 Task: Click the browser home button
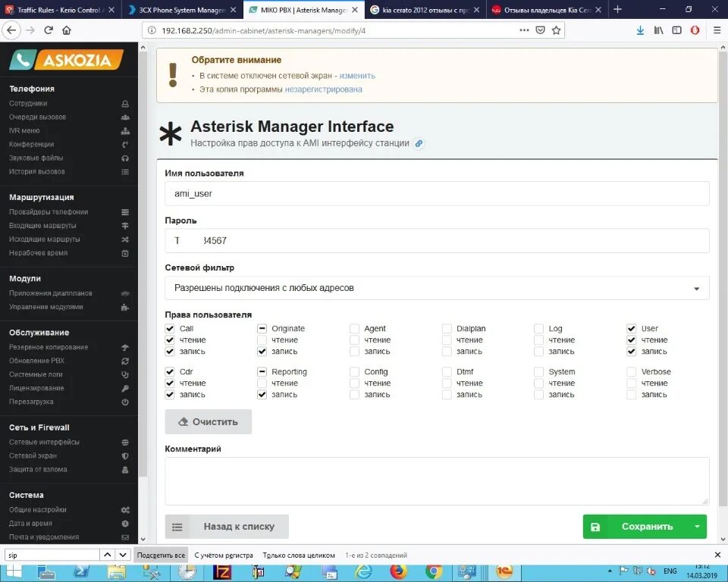pyautogui.click(x=67, y=30)
